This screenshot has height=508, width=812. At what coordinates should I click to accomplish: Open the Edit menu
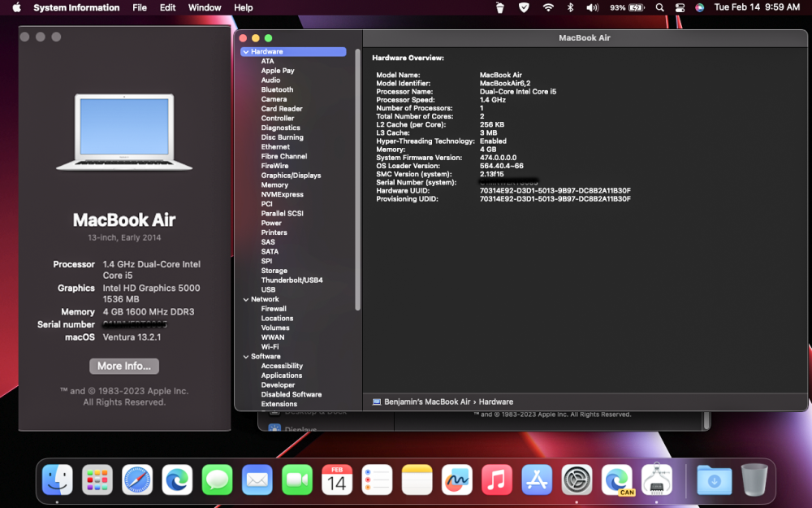[167, 7]
